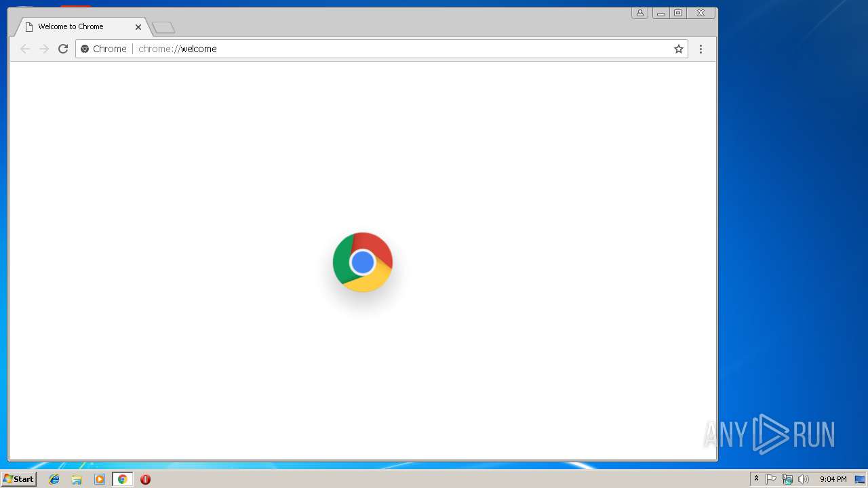Image resolution: width=868 pixels, height=488 pixels.
Task: Click the Chrome logo on the page
Action: [x=363, y=262]
